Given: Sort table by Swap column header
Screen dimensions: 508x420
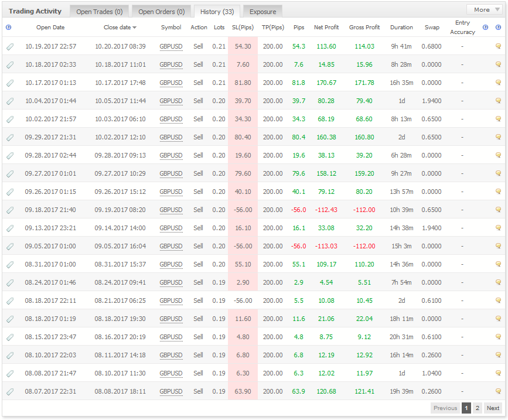Looking at the screenshot, I should click(432, 28).
